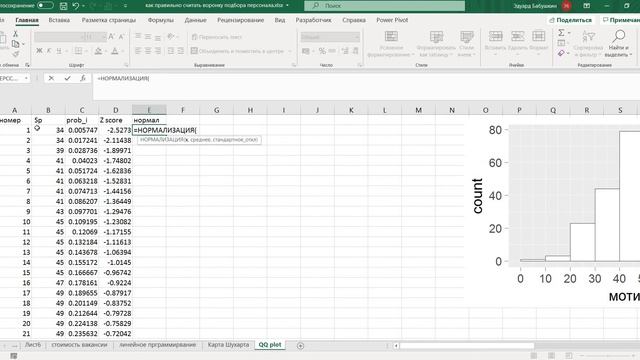Image resolution: width=640 pixels, height=360 pixels.
Task: Select cell with value 0.005747
Action: pyautogui.click(x=82, y=130)
